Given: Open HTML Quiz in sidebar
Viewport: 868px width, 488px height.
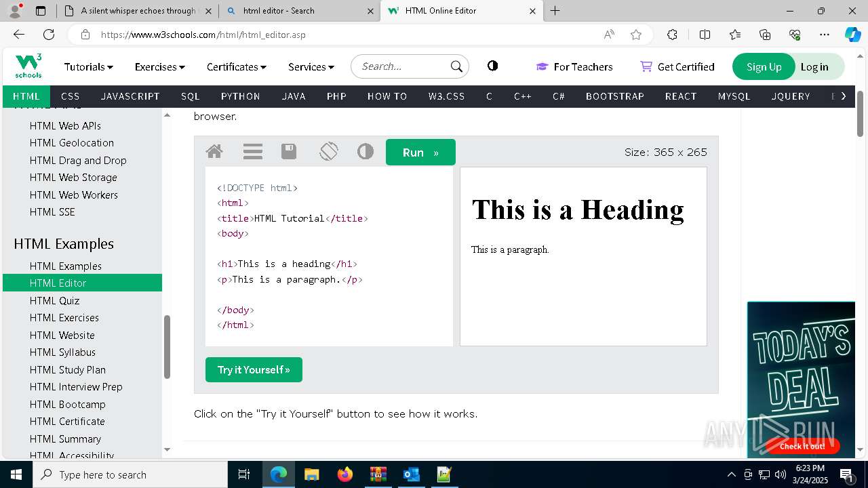Looking at the screenshot, I should (x=54, y=300).
